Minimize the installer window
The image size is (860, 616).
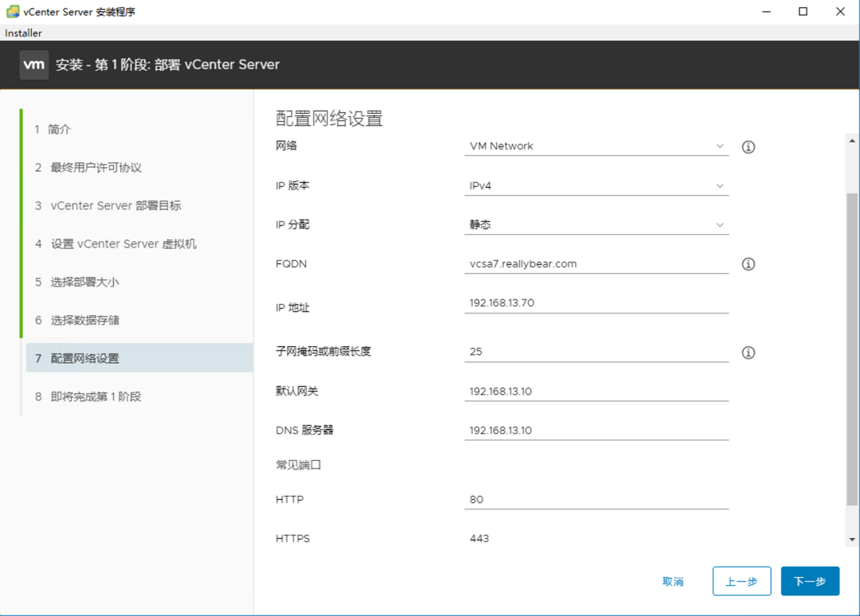click(x=766, y=11)
